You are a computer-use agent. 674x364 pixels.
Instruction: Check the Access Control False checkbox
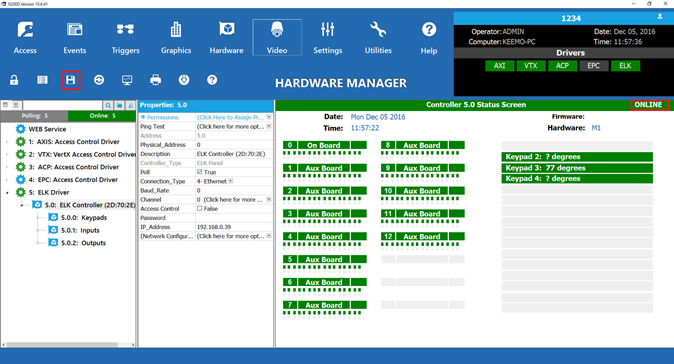(x=199, y=208)
